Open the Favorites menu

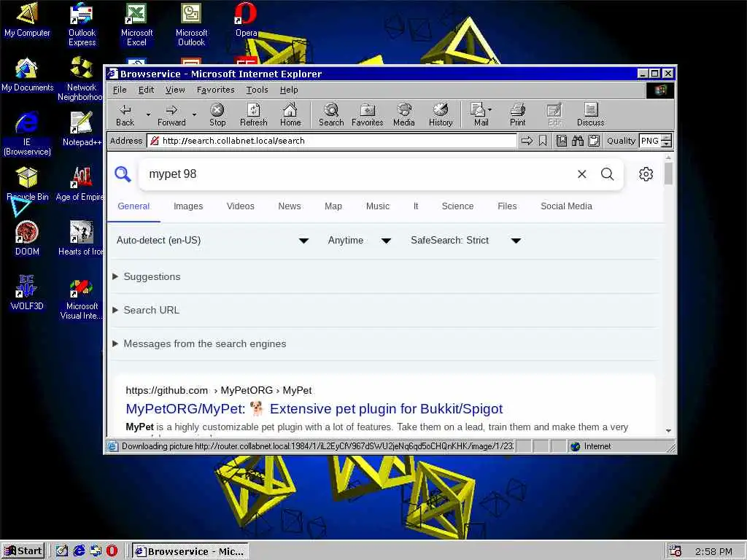coord(216,90)
